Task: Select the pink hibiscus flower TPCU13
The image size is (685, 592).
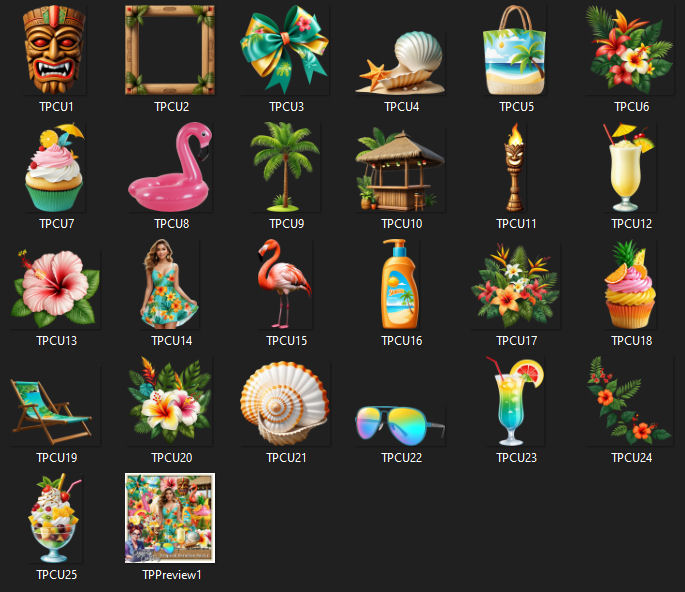Action: click(x=55, y=288)
